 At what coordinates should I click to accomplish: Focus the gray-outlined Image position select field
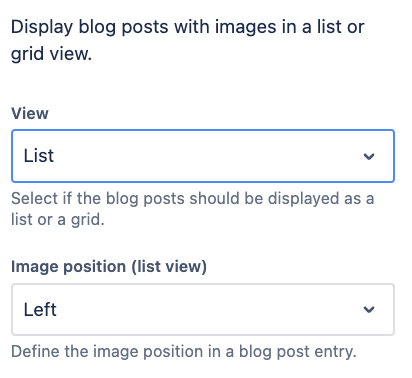(x=203, y=309)
